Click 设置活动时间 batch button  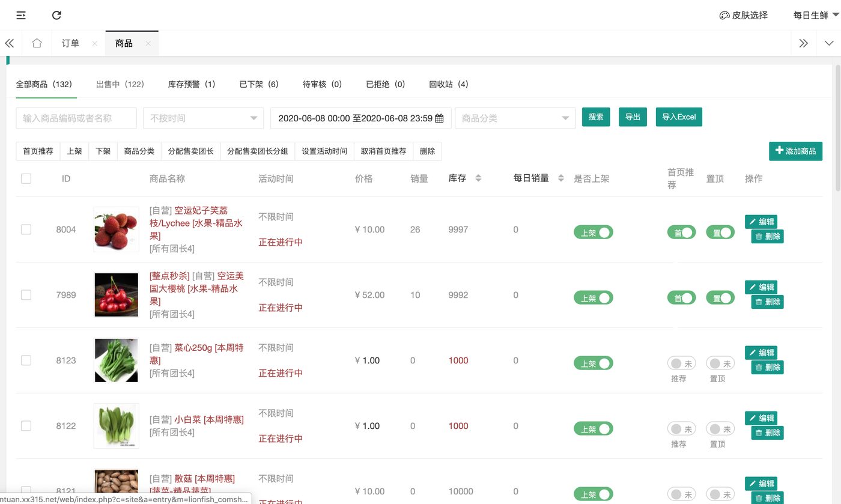(x=324, y=151)
